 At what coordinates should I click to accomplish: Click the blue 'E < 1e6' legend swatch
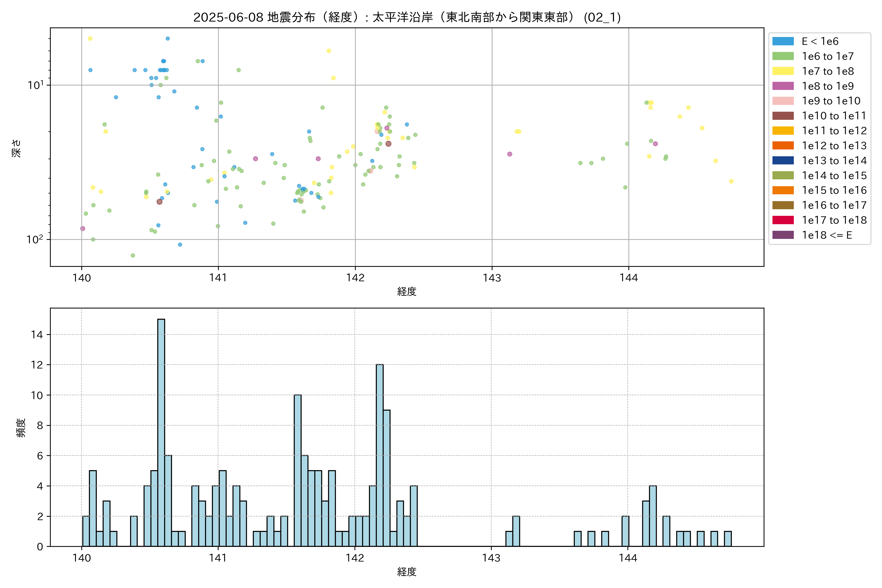(783, 41)
